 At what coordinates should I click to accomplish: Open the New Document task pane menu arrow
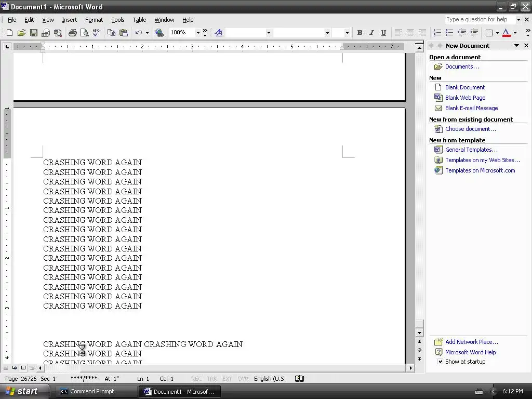coord(516,46)
